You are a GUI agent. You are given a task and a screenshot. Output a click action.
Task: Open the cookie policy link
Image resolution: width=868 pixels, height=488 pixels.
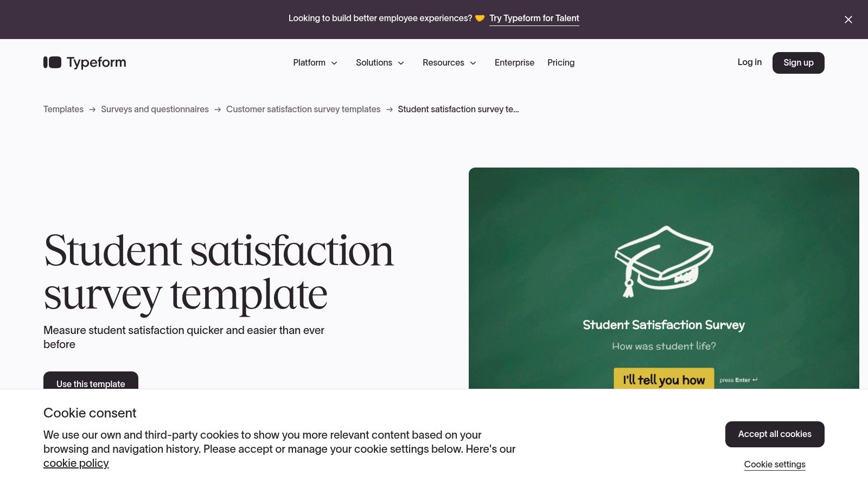click(x=76, y=463)
